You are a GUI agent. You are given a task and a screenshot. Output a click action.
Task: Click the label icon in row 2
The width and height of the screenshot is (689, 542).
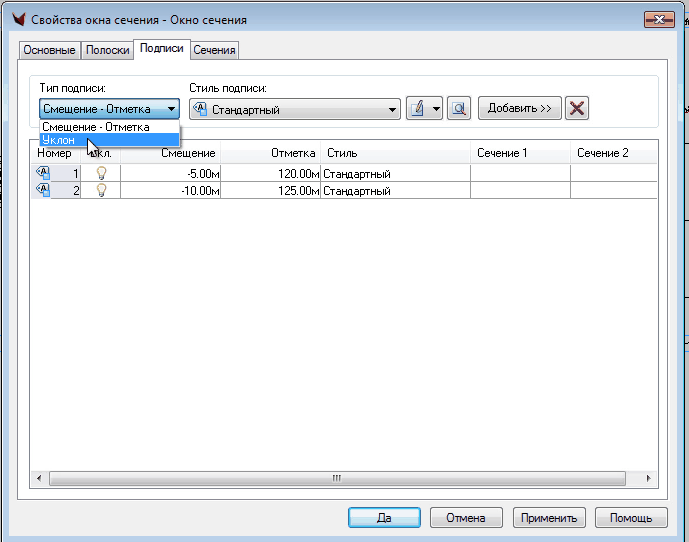pyautogui.click(x=43, y=190)
